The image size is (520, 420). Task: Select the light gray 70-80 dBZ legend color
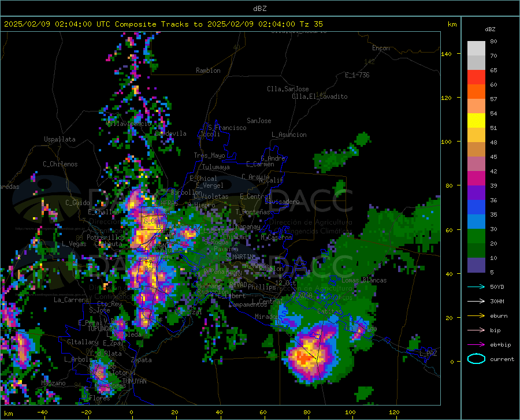476,49
